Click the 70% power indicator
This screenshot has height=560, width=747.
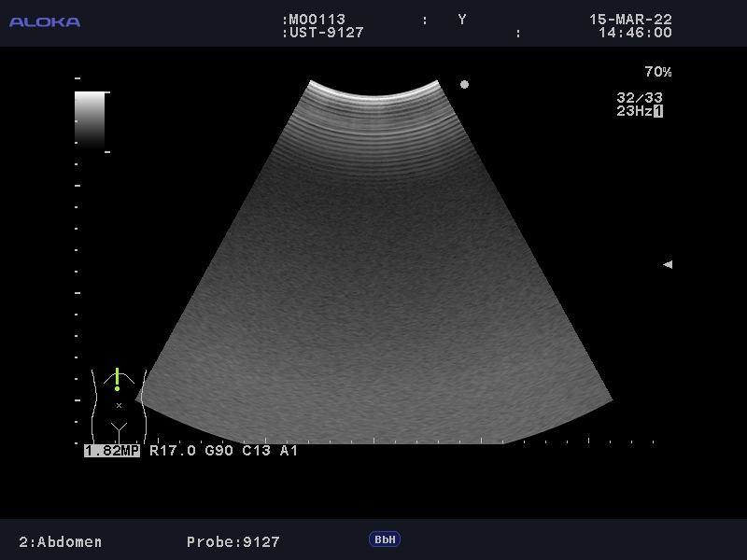[x=657, y=72]
